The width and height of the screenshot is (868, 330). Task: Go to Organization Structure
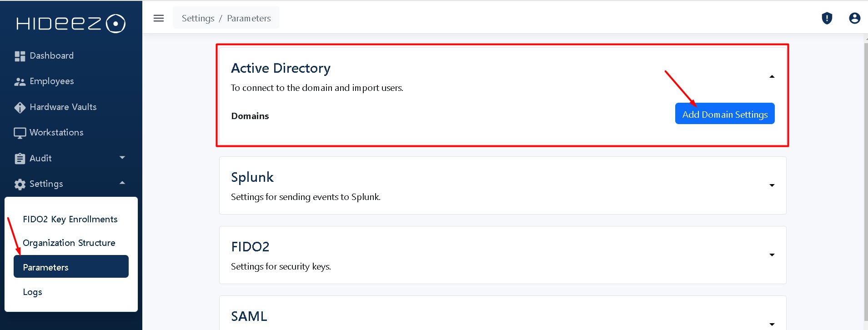point(69,243)
